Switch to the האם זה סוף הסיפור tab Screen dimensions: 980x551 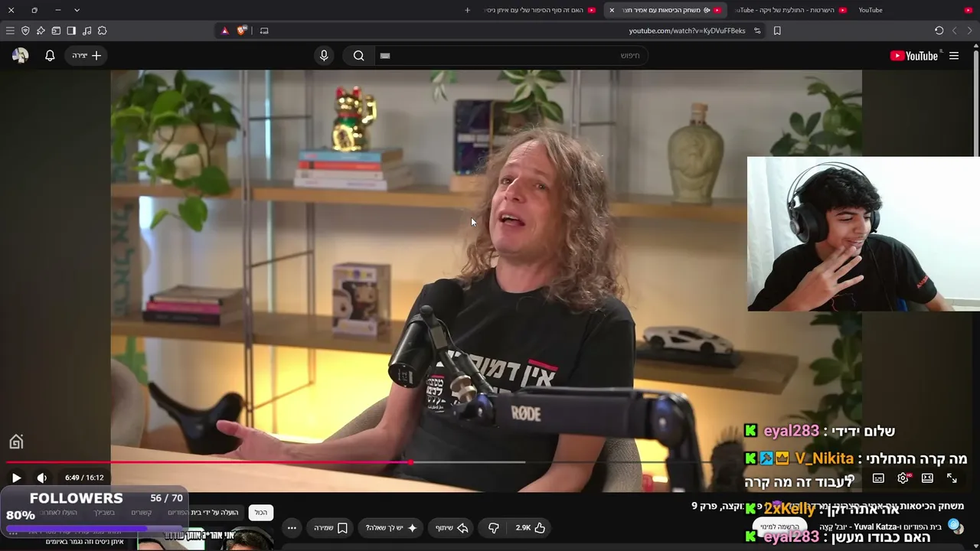click(x=541, y=10)
